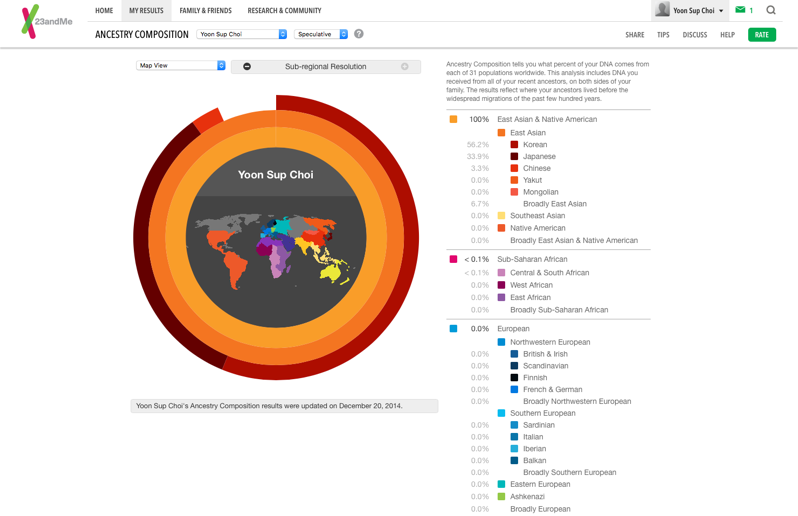
Task: Select the Chinese row label
Action: click(x=537, y=168)
